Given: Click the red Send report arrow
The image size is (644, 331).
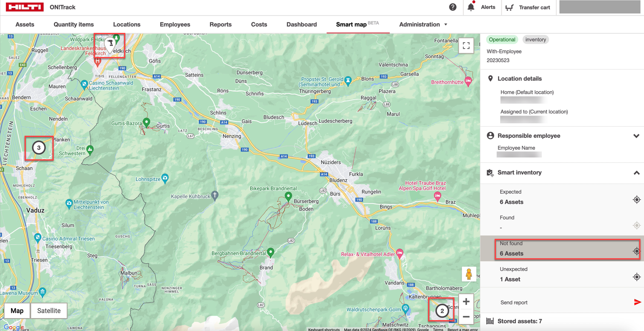Looking at the screenshot, I should [x=637, y=302].
